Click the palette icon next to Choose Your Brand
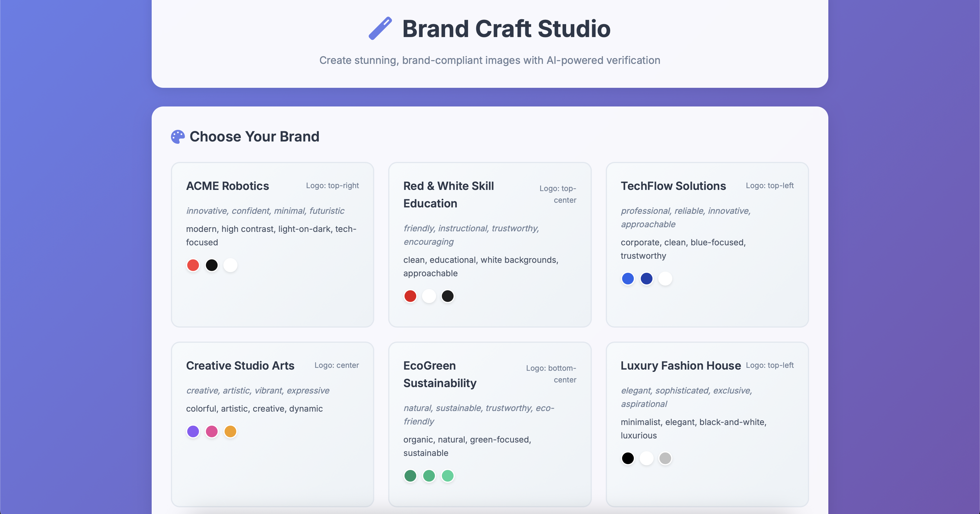Screen dimensions: 980x514 (x=177, y=136)
